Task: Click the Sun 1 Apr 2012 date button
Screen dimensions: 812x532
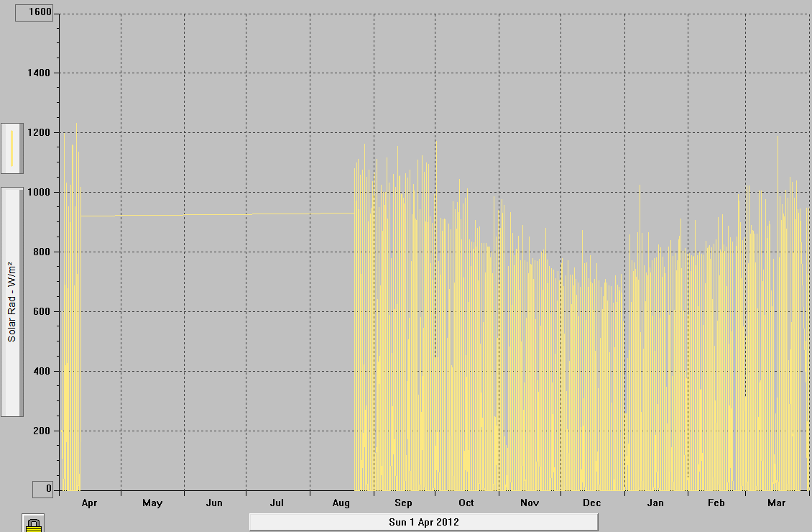Action: (423, 522)
